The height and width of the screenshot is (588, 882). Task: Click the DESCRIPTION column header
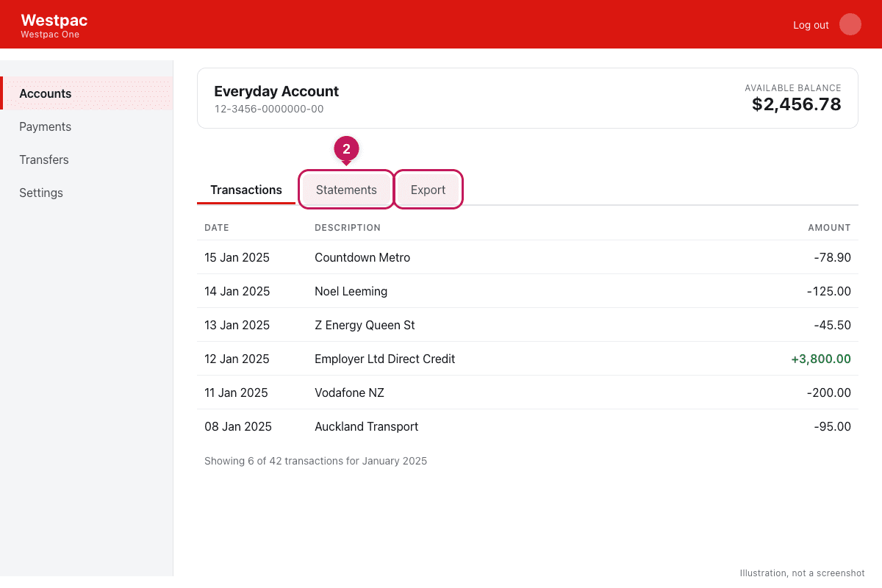click(x=348, y=228)
